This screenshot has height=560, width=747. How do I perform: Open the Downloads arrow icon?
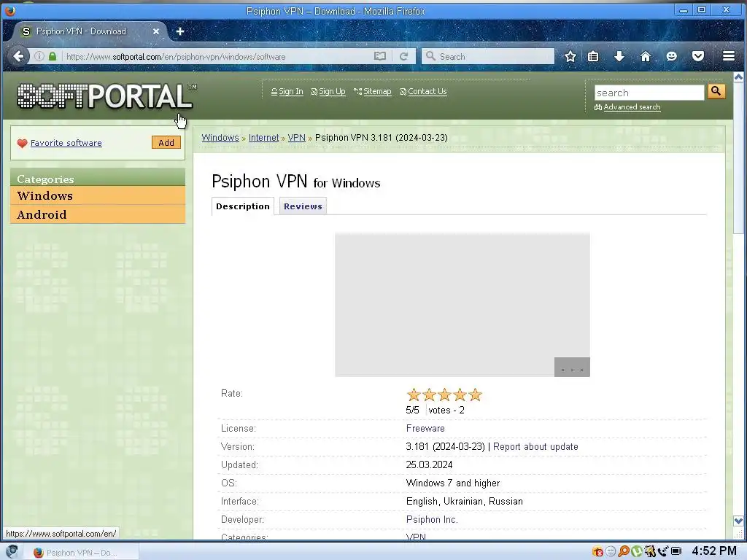(x=619, y=56)
